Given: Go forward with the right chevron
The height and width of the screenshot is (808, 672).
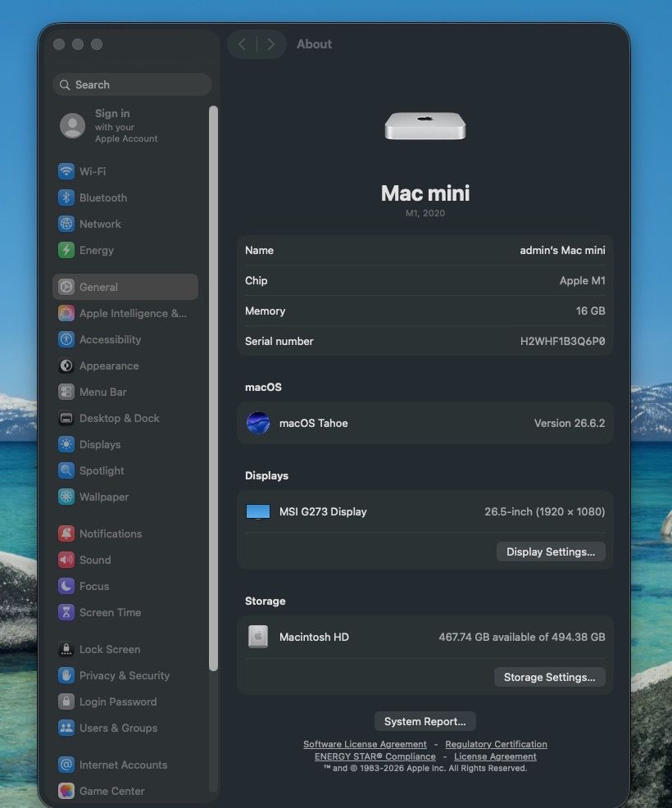Looking at the screenshot, I should pos(270,44).
